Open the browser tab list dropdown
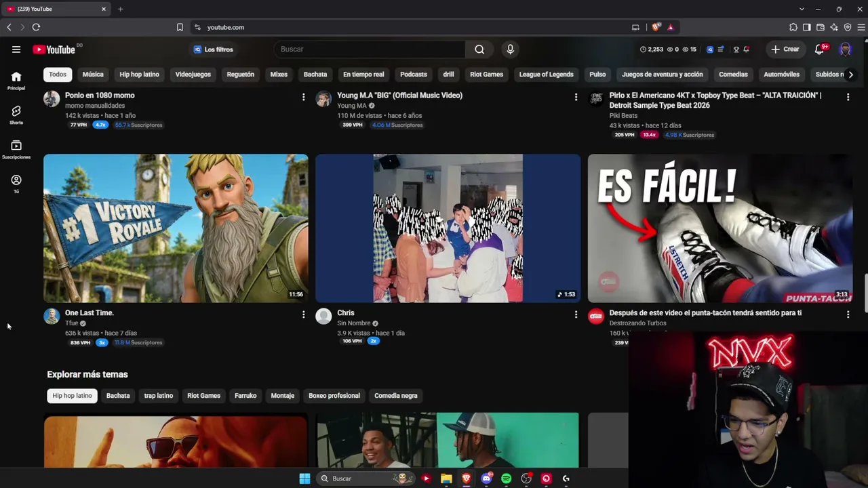The width and height of the screenshot is (868, 488). coord(802,9)
